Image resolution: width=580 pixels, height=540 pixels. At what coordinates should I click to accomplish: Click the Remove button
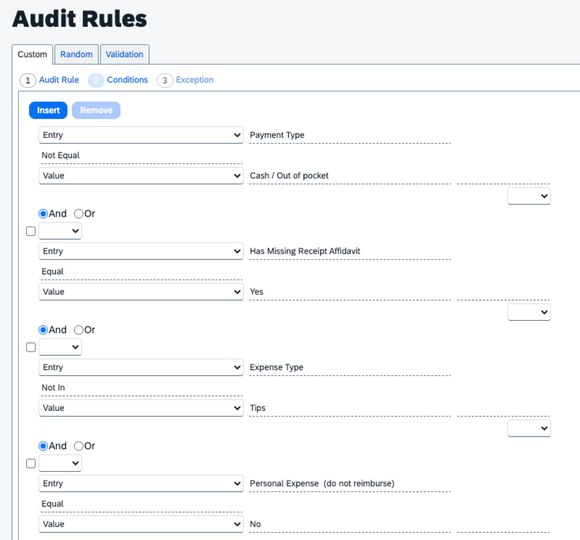[96, 110]
